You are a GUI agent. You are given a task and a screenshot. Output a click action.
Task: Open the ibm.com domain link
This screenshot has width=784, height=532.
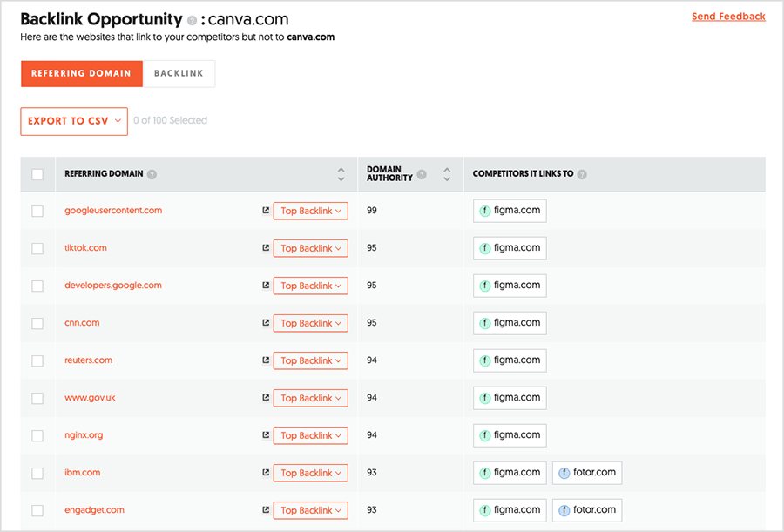coord(82,473)
